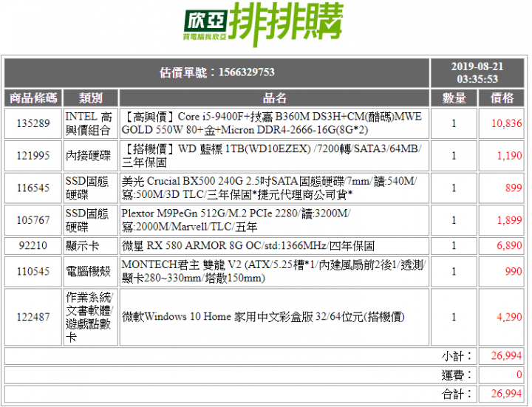Click price 10,836
This screenshot has height=407, width=532.
[x=507, y=123]
